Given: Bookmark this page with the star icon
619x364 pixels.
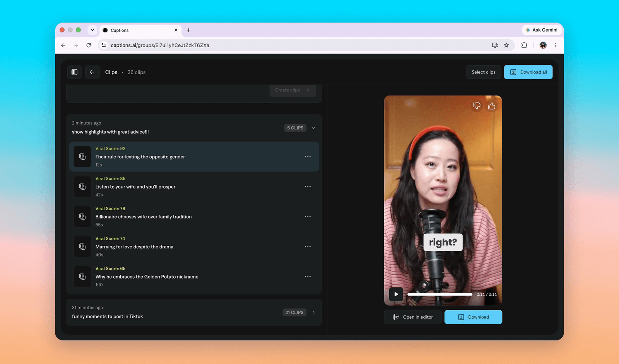Looking at the screenshot, I should coord(506,45).
